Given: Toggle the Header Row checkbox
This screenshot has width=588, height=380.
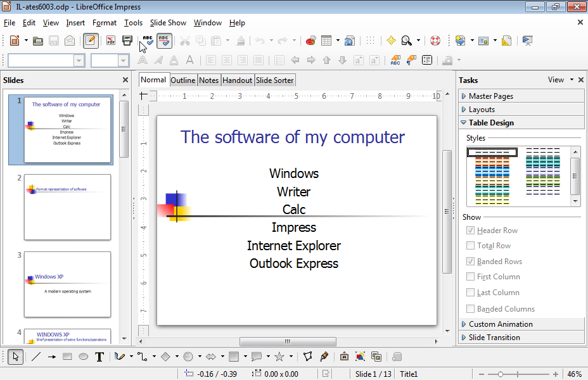Looking at the screenshot, I should click(470, 231).
